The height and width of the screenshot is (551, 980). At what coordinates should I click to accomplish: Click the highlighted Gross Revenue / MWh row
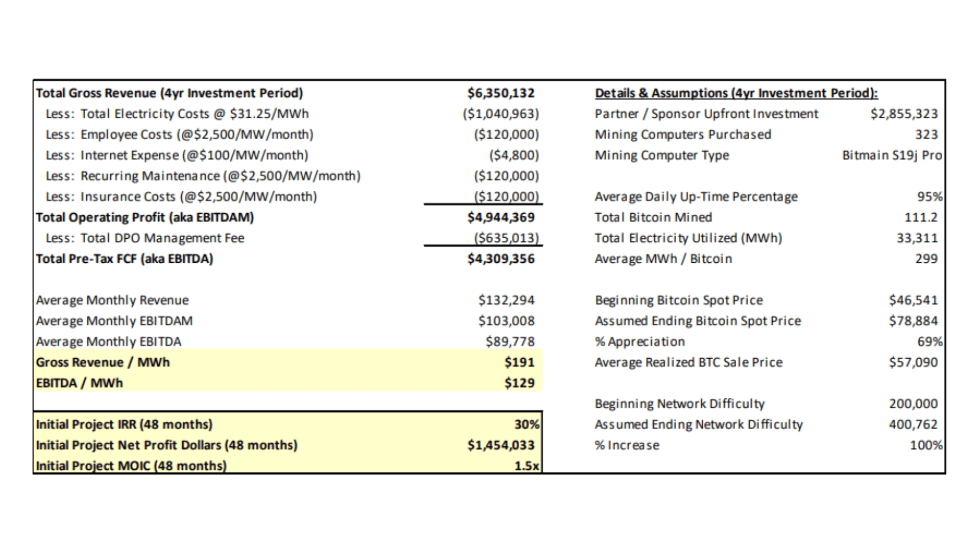[103, 362]
